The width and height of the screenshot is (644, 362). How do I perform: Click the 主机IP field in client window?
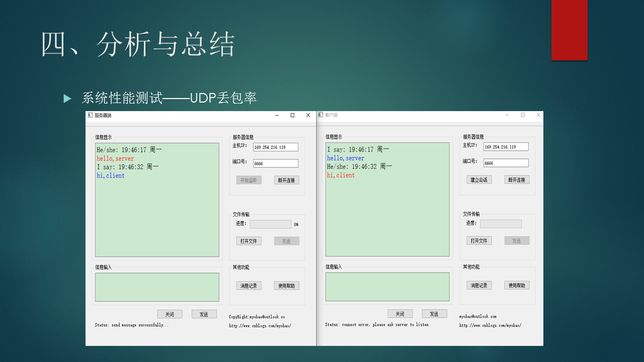506,147
